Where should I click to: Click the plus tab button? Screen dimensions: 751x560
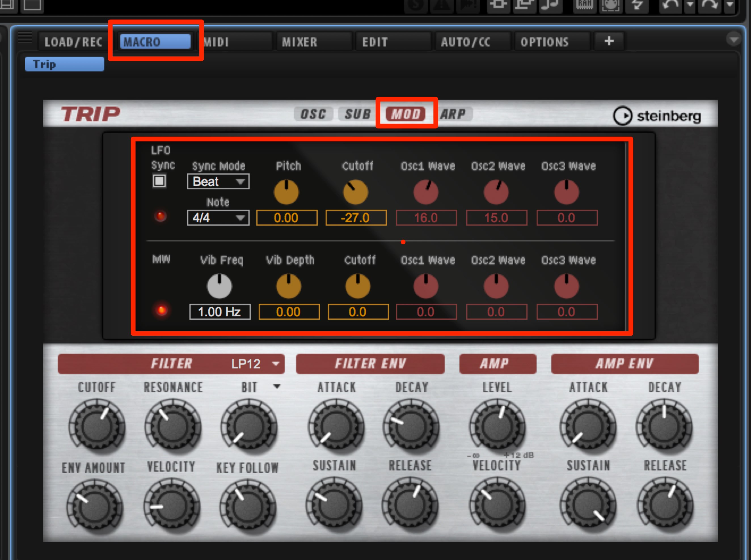point(609,41)
